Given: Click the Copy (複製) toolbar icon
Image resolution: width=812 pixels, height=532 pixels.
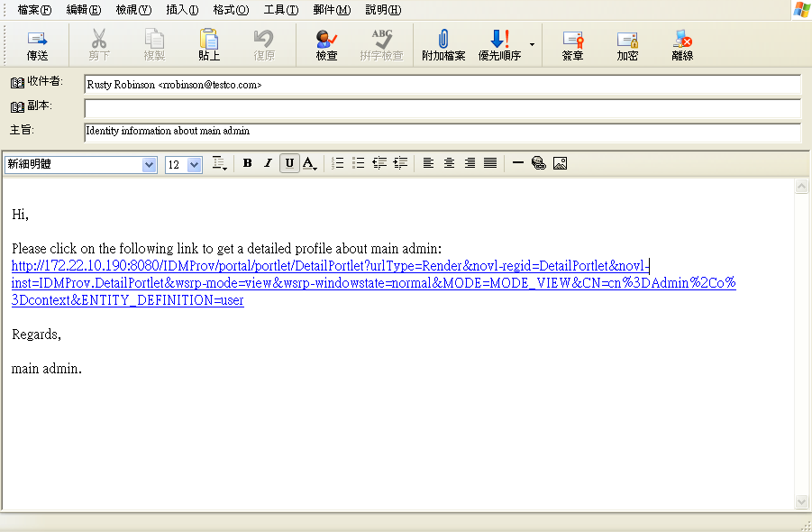Looking at the screenshot, I should pyautogui.click(x=154, y=39).
